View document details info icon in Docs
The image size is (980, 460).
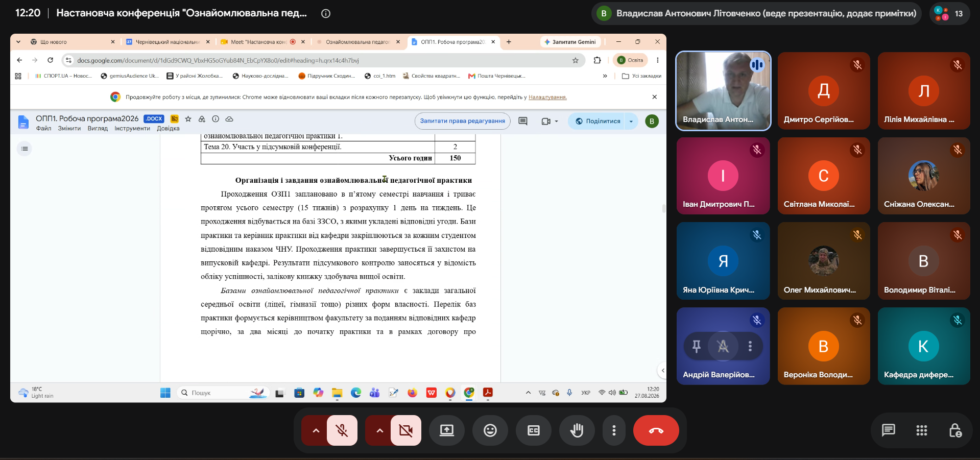[216, 119]
